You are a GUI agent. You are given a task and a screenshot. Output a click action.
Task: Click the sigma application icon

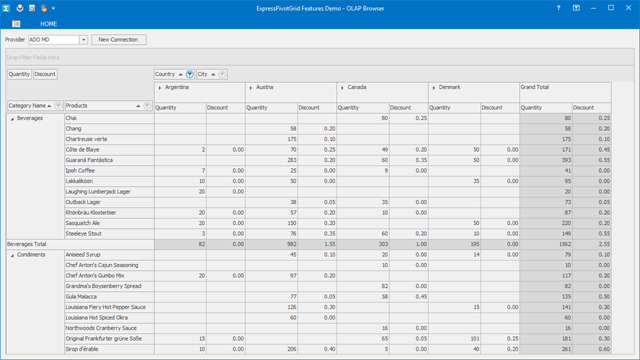6,8
